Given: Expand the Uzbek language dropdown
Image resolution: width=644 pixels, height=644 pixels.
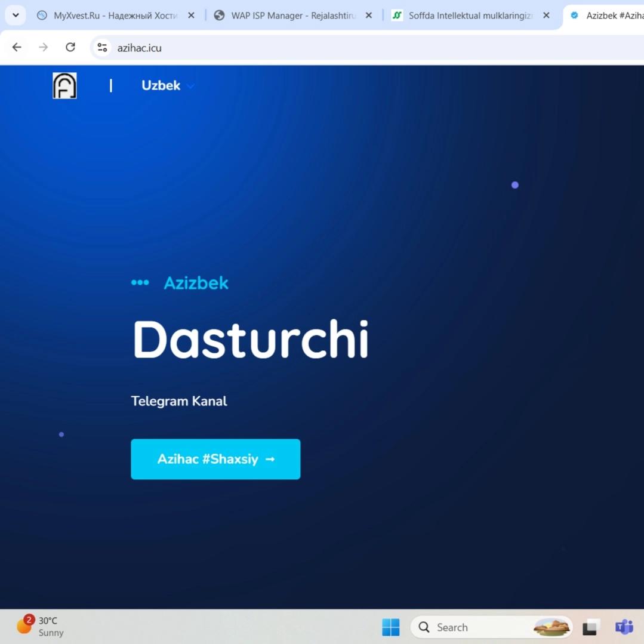Looking at the screenshot, I should (x=168, y=85).
